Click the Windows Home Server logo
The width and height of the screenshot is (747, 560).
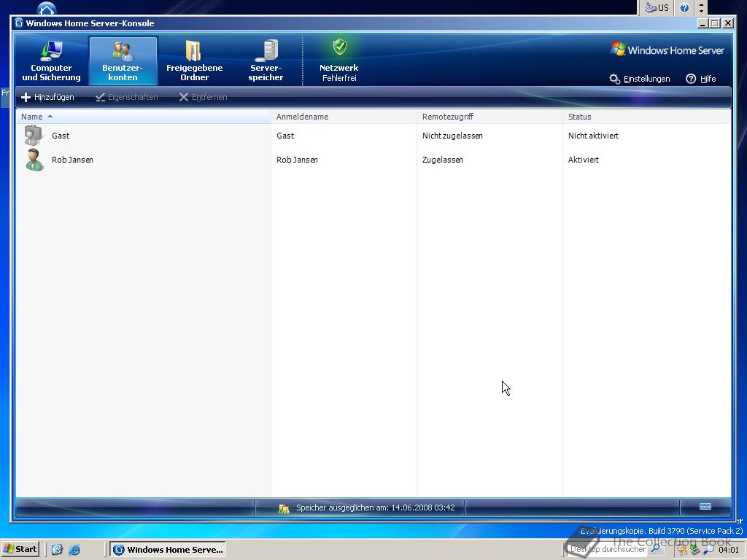coord(667,50)
